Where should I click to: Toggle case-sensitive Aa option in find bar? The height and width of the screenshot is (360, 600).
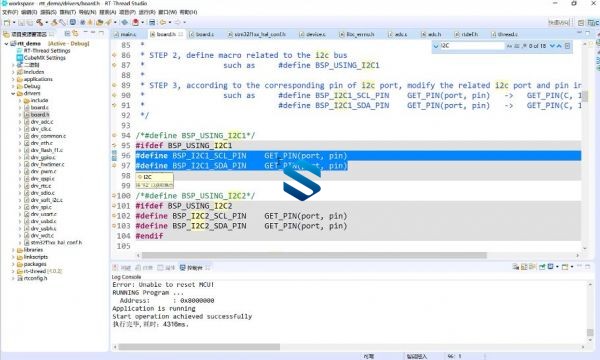509,46
